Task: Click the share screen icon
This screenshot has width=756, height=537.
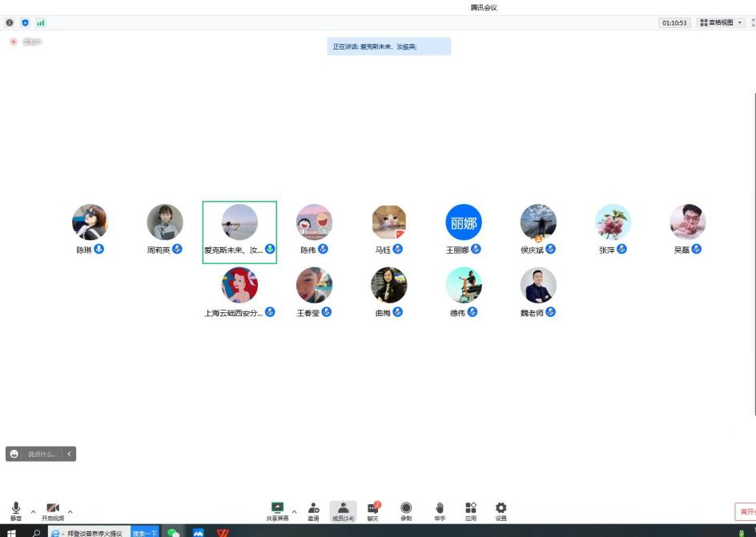Action: (x=278, y=509)
